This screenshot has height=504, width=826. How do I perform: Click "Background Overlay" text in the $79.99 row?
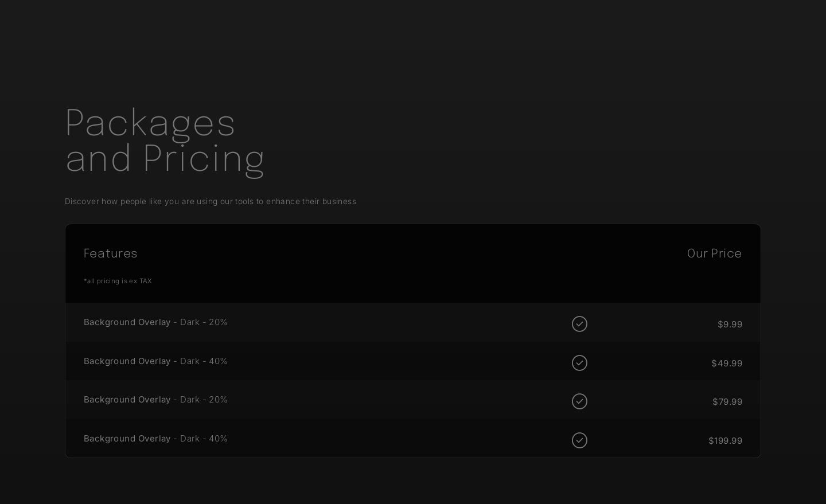click(x=127, y=400)
